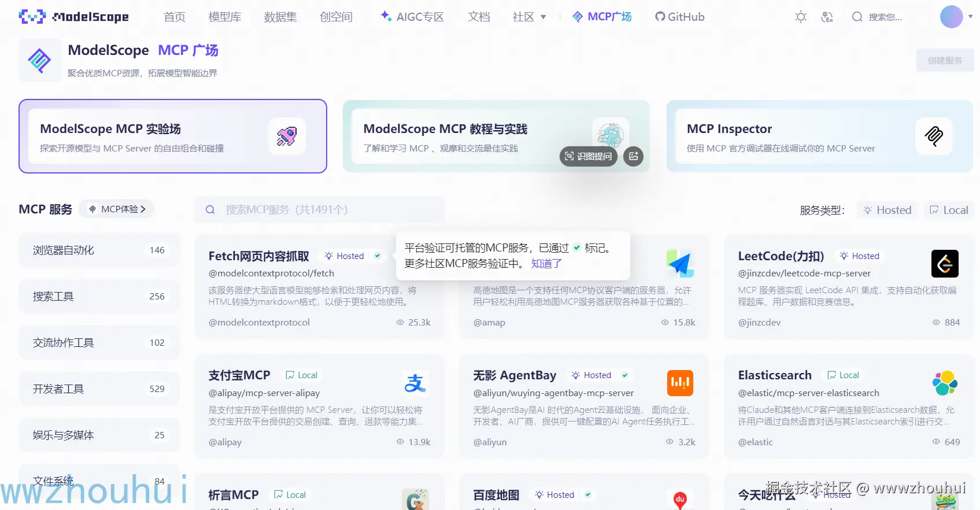The height and width of the screenshot is (510, 980).
Task: Click verified checkmark on 无影 AgentBay card
Action: point(625,375)
